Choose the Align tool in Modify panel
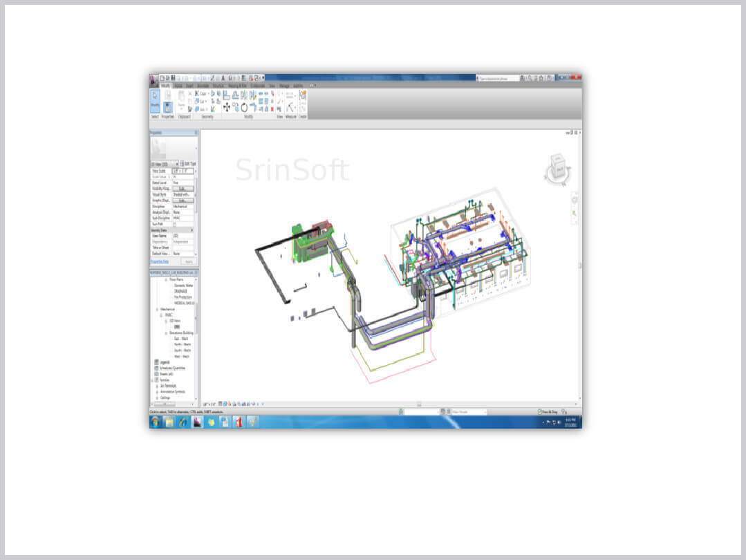The width and height of the screenshot is (746, 560). (x=227, y=95)
